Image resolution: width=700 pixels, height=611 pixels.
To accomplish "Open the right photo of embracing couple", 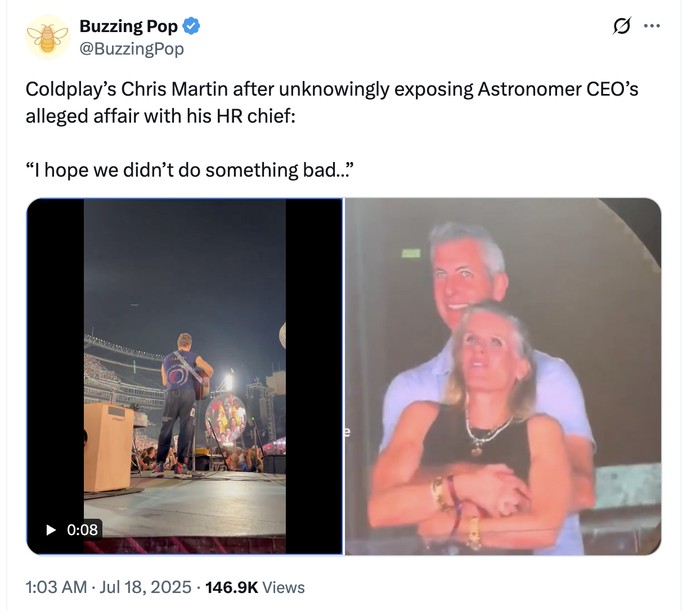I will tap(502, 376).
